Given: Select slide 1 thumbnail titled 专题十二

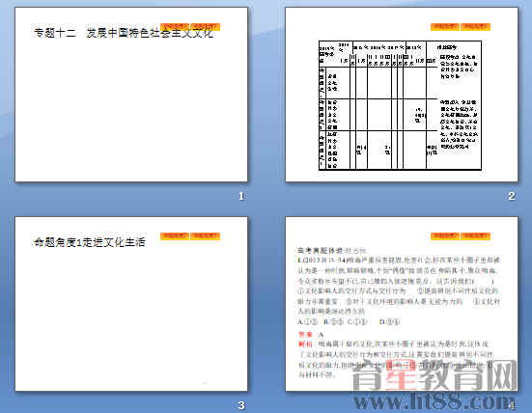Looking at the screenshot, I should pos(131,95).
